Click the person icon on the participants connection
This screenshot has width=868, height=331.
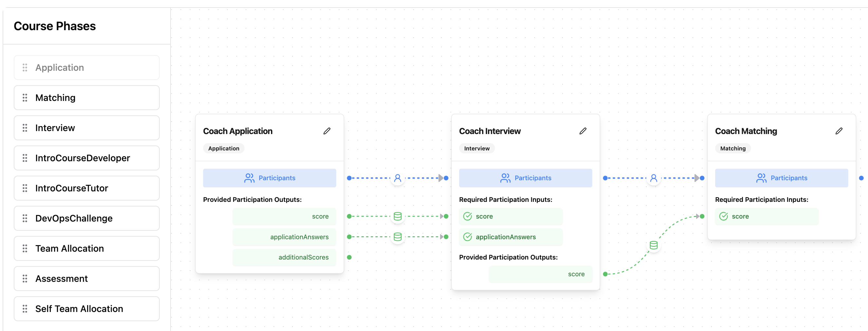click(398, 178)
